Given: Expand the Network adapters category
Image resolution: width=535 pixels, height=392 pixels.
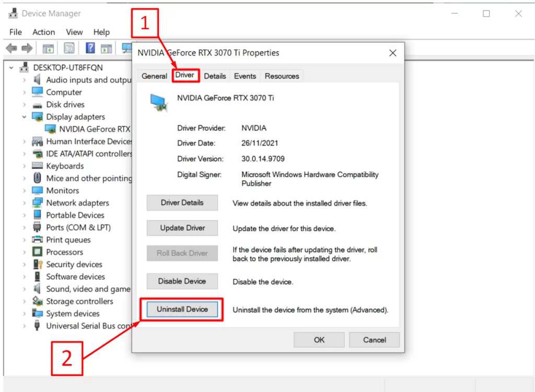Looking at the screenshot, I should pos(24,203).
